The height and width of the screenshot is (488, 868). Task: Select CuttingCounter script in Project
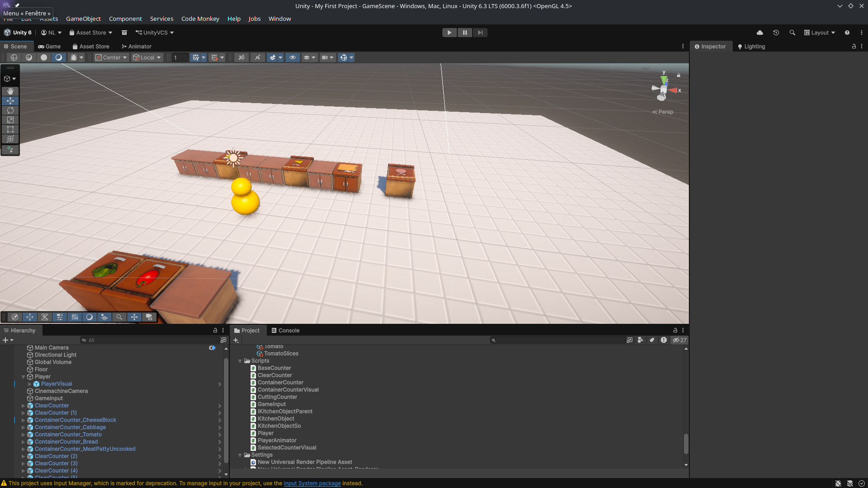(277, 397)
